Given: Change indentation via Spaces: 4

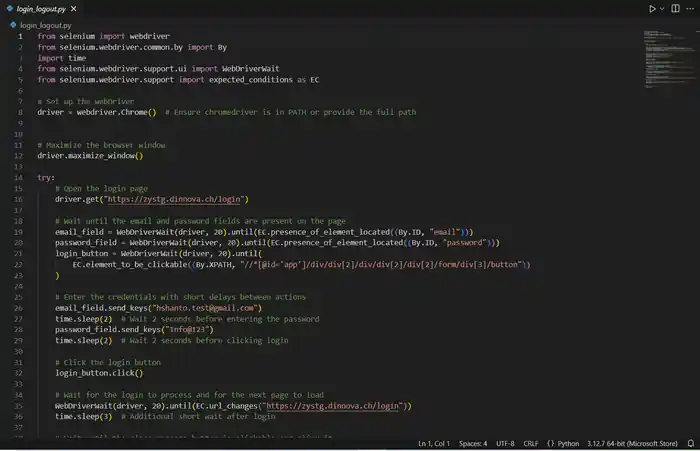Looking at the screenshot, I should [x=473, y=443].
